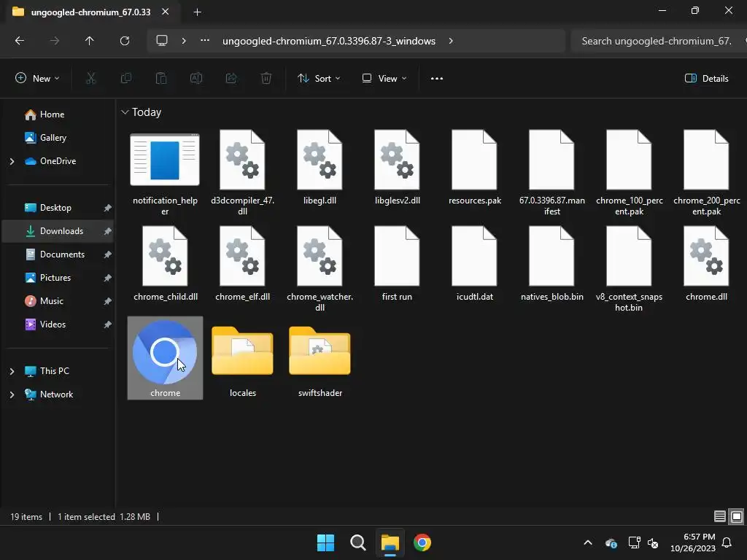Select the first run file
Screen dimensions: 747x560
[398, 264]
